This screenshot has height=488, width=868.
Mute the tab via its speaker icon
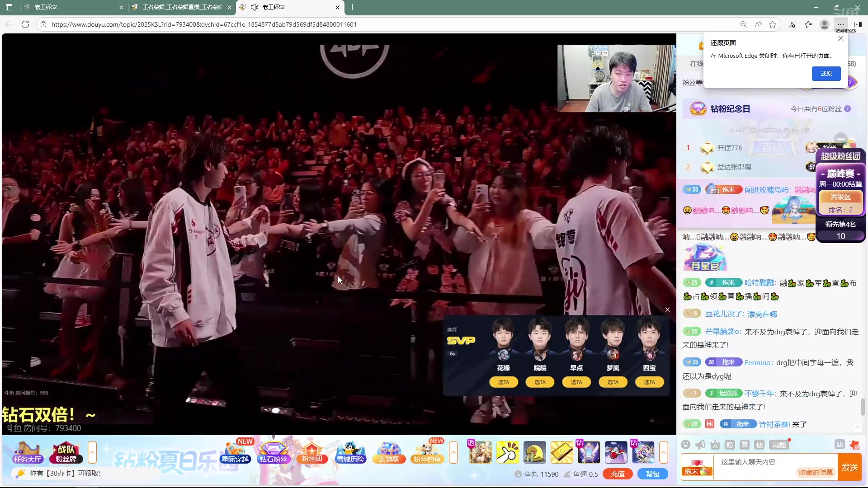[x=255, y=7]
